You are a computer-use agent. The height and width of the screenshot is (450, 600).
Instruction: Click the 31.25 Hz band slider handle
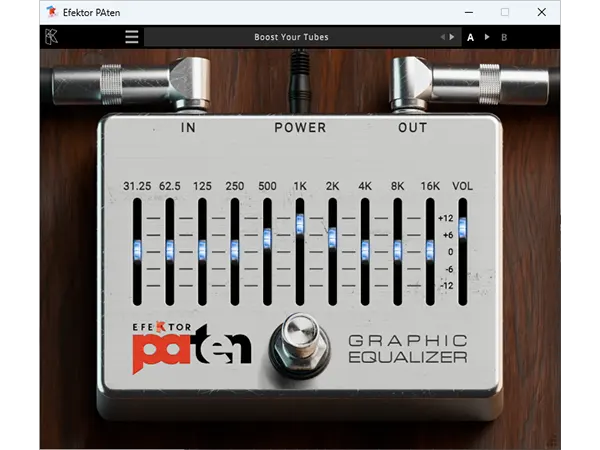pyautogui.click(x=137, y=250)
